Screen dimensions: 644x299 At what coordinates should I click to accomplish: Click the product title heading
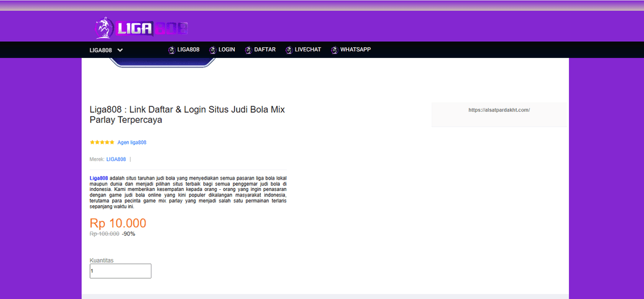[x=187, y=115]
